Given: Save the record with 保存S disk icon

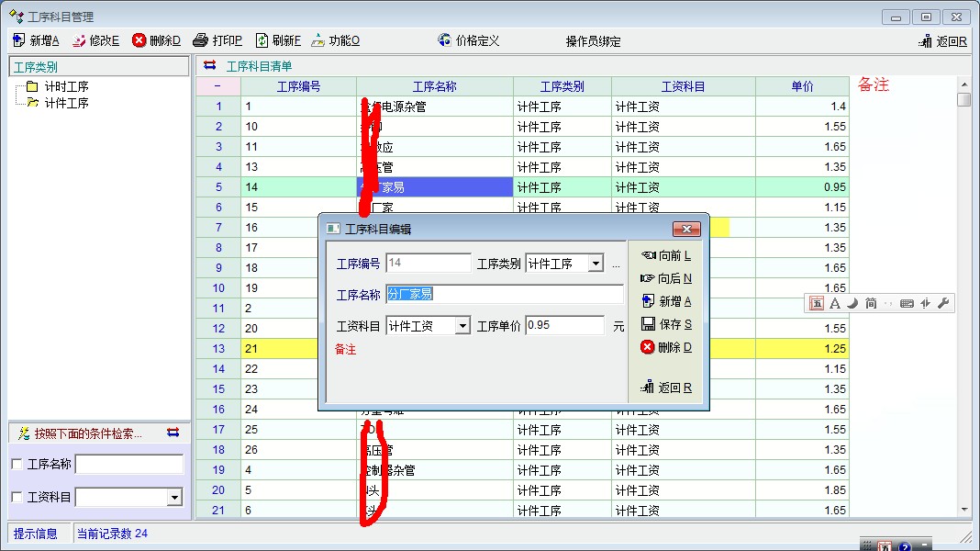Looking at the screenshot, I should click(648, 324).
